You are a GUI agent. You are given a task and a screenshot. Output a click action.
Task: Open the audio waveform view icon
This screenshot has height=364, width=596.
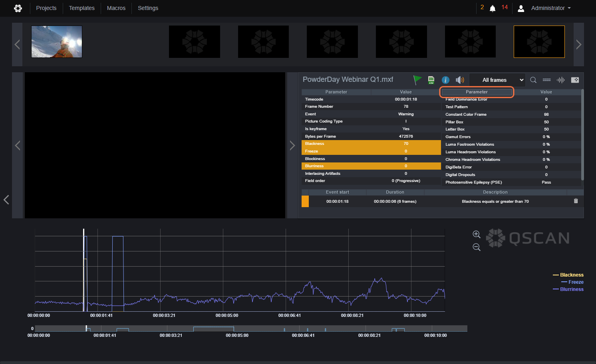point(561,80)
